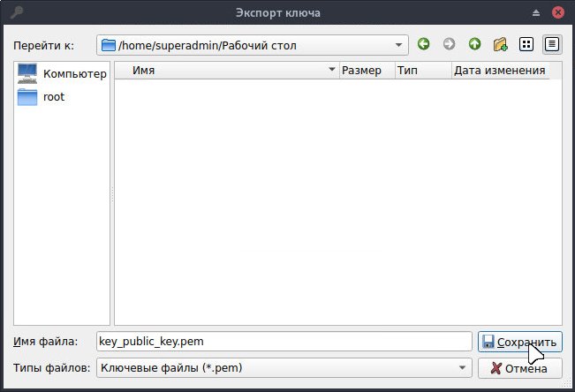Image resolution: width=575 pixels, height=392 pixels.
Task: Click the green Back navigation arrow
Action: pyautogui.click(x=424, y=44)
